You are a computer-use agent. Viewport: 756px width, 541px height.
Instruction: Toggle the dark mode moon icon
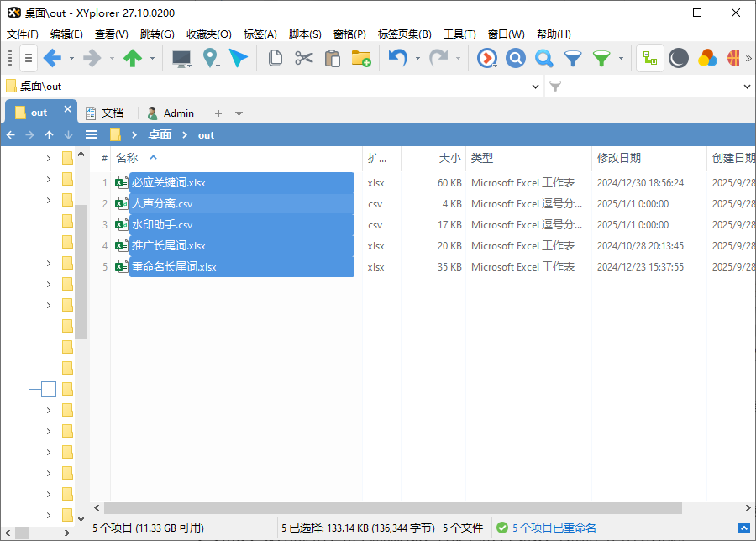679,58
